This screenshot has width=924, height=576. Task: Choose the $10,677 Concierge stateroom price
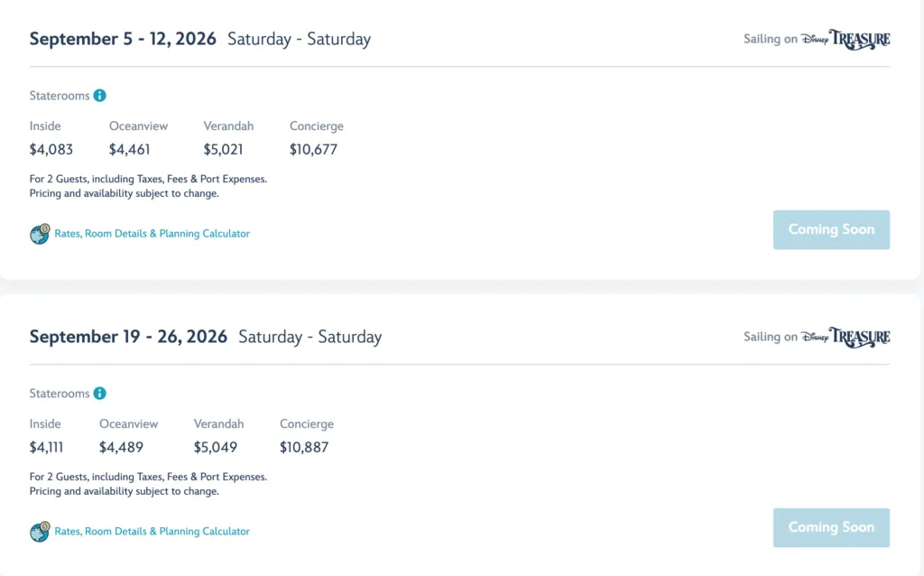coord(313,150)
